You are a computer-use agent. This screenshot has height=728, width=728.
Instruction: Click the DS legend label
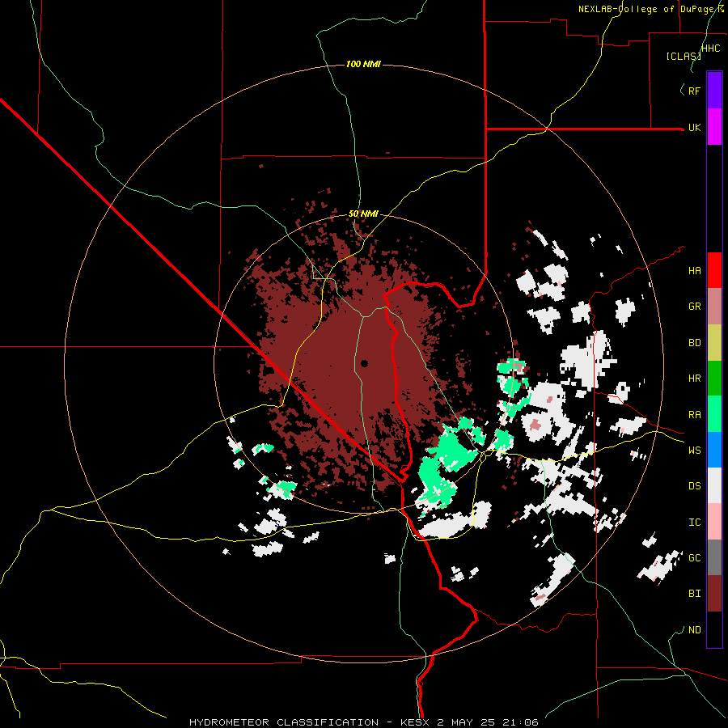[694, 486]
